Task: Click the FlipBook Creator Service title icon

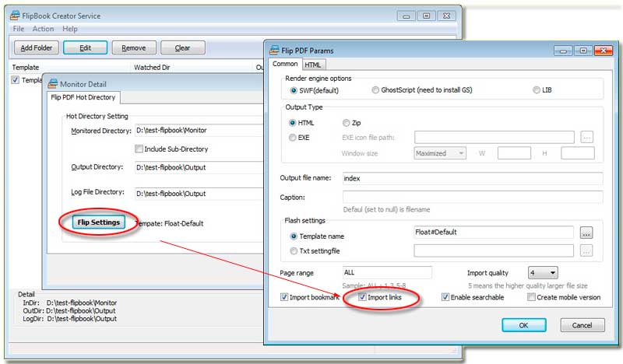Action: coord(15,16)
